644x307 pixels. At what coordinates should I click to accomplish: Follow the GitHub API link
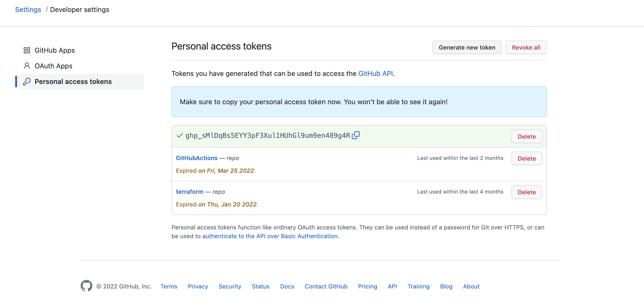[x=375, y=73]
